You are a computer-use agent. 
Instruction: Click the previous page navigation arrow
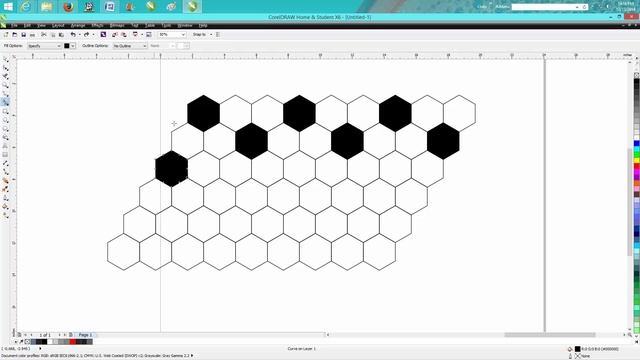(31, 335)
